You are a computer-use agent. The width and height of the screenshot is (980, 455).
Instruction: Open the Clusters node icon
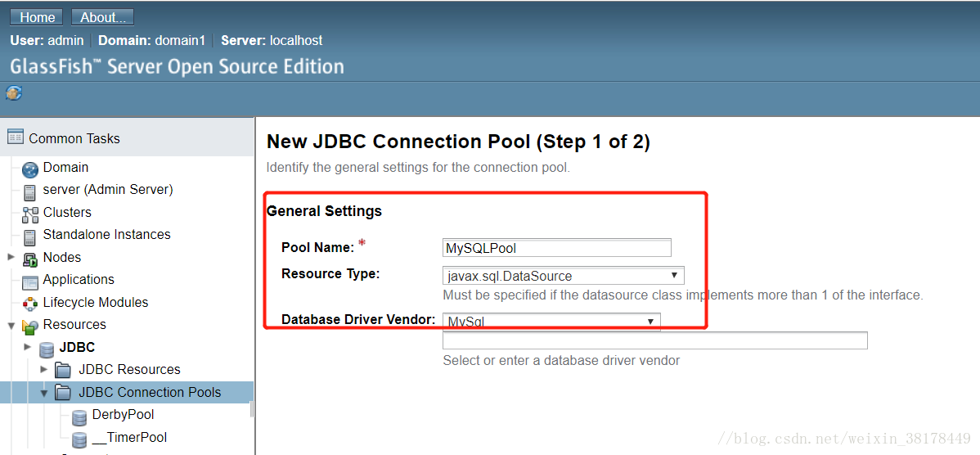coord(29,214)
